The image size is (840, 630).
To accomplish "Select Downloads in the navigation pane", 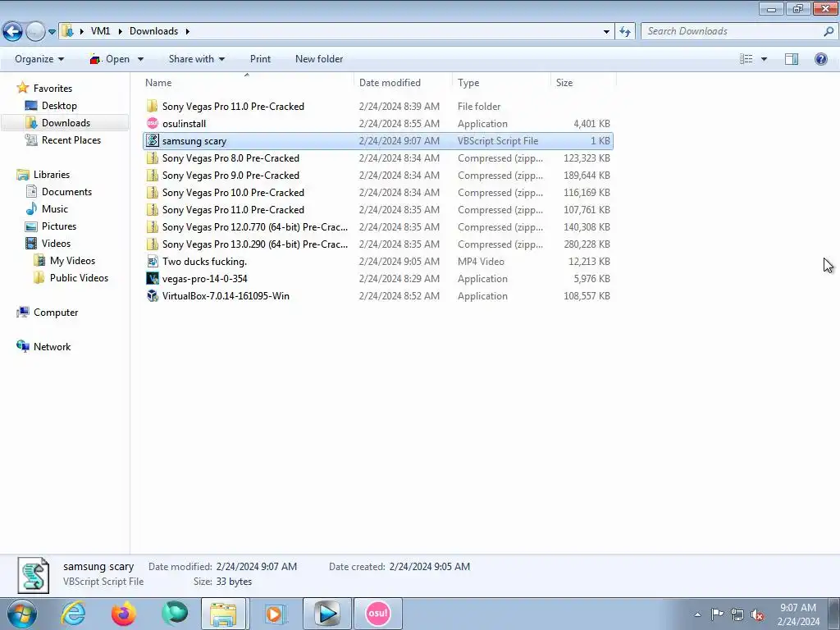I will (66, 123).
